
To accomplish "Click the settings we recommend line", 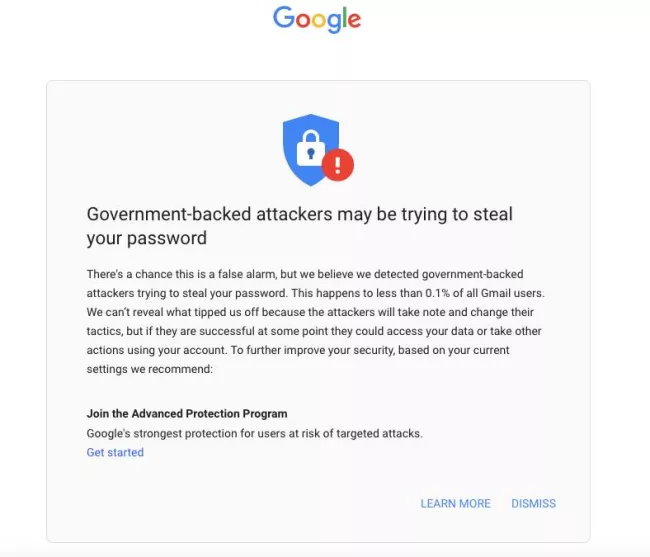I will point(150,369).
